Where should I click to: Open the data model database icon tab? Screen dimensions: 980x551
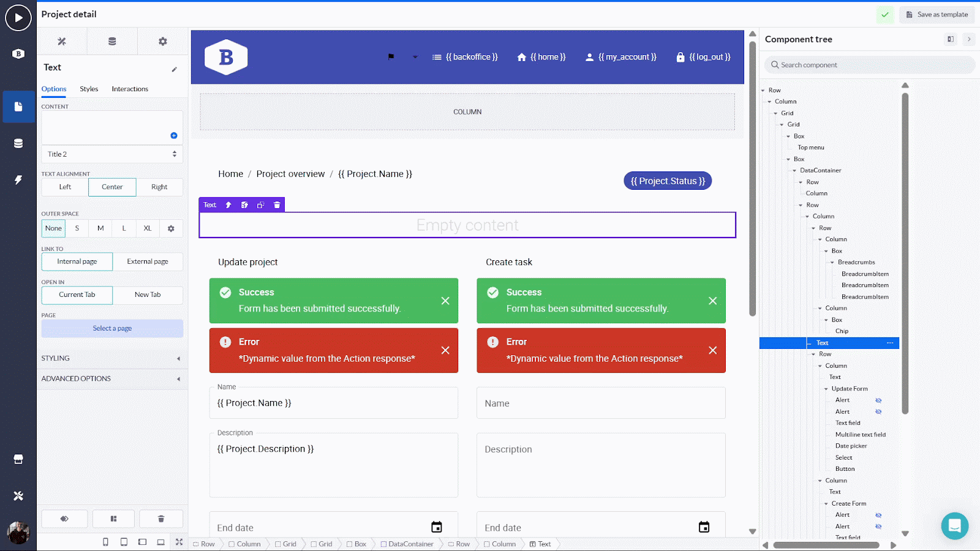point(112,42)
